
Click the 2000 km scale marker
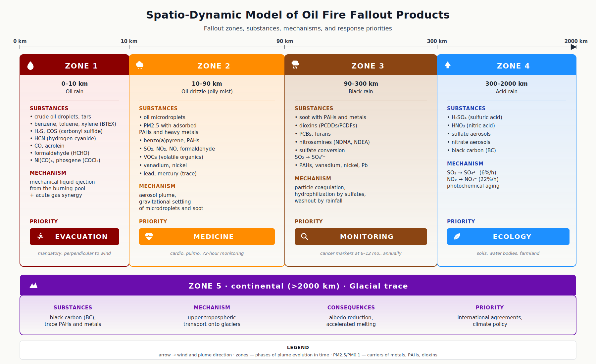tap(576, 41)
